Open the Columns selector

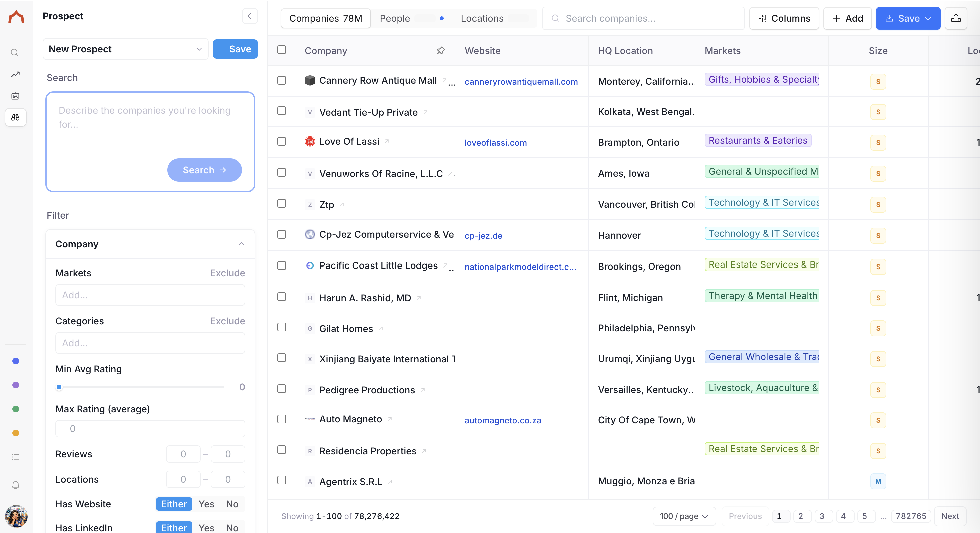[784, 18]
